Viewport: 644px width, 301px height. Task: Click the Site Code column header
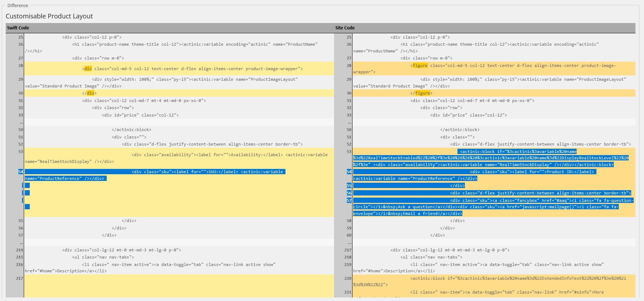[x=345, y=28]
